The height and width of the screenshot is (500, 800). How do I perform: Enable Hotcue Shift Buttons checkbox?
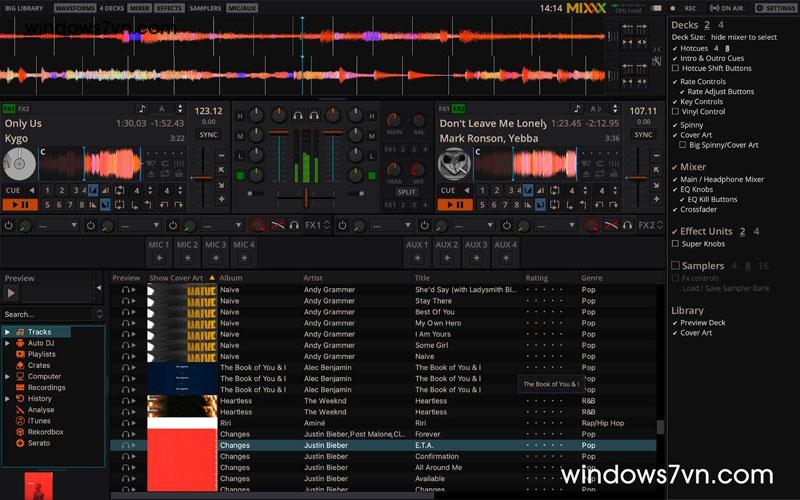675,68
